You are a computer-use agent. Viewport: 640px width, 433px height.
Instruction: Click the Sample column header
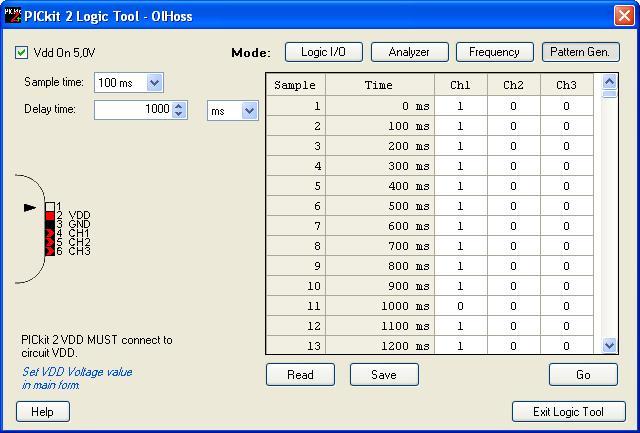click(296, 85)
